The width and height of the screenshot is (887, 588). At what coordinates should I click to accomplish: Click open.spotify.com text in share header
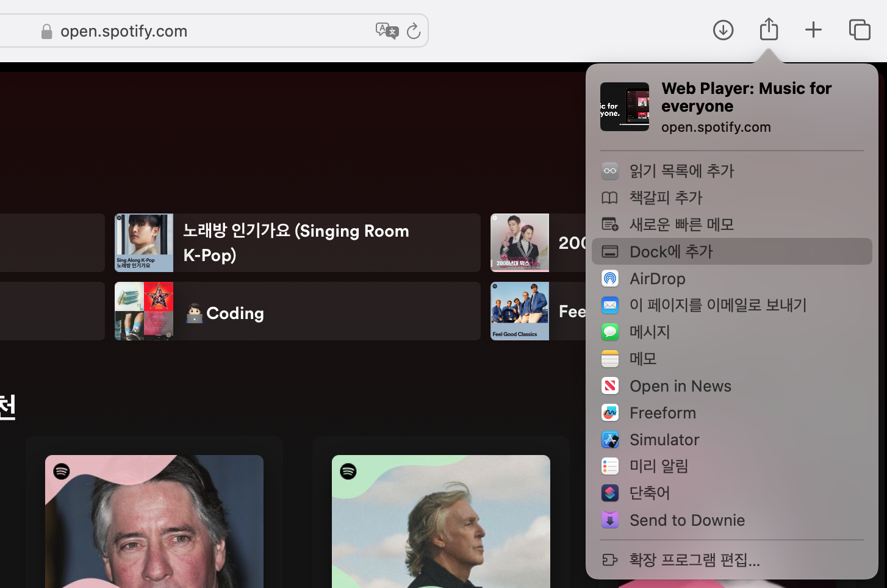point(716,127)
